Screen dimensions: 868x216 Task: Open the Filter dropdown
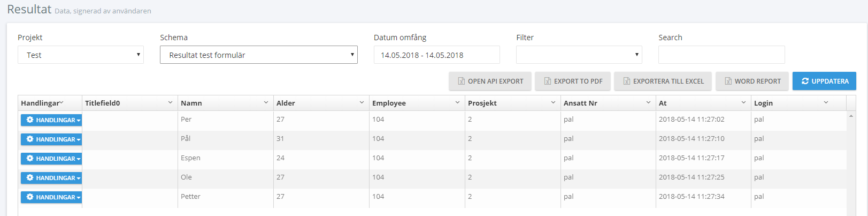coord(579,55)
